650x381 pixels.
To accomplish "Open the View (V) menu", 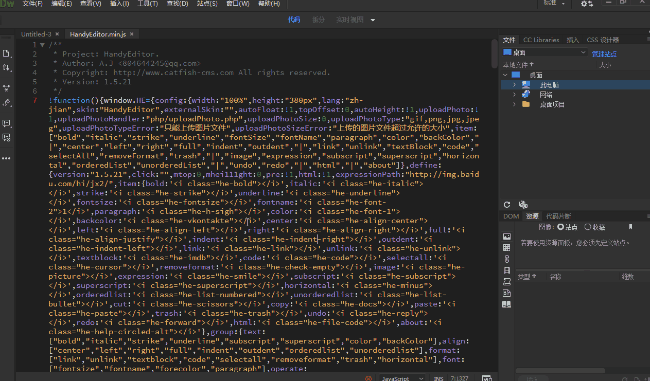I will coord(90,3).
